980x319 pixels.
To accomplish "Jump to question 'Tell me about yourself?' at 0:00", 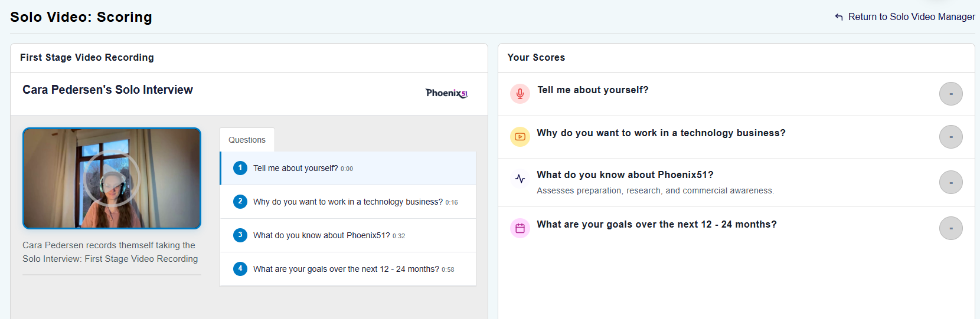I will click(x=348, y=168).
